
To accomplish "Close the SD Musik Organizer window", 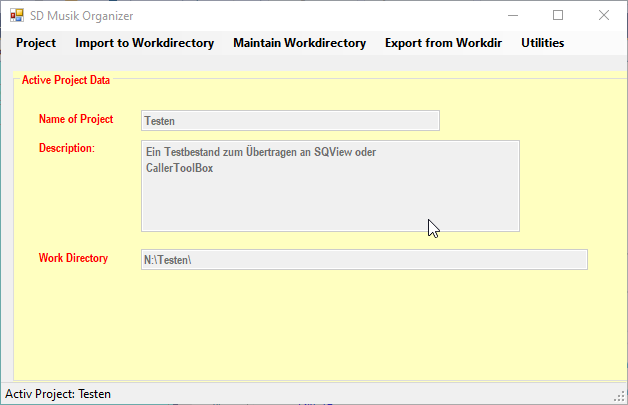I will point(604,15).
